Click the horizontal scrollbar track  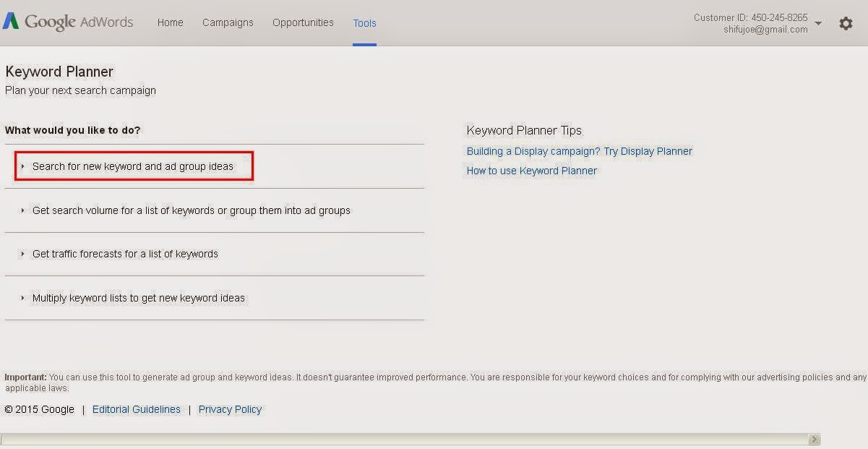click(x=405, y=439)
